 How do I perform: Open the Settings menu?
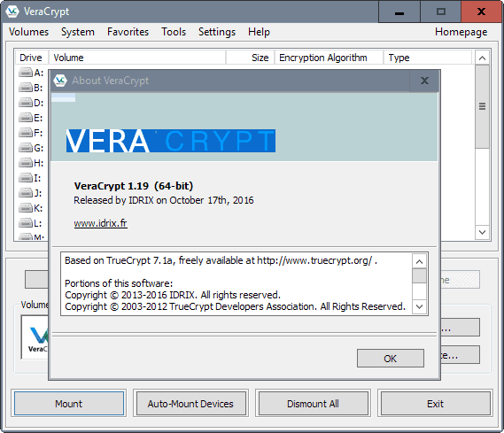click(x=217, y=32)
